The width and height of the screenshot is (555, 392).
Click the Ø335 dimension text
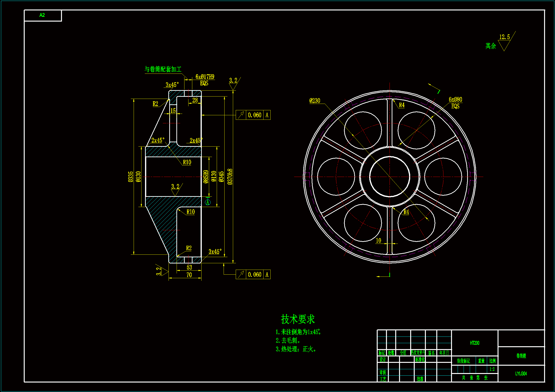point(131,177)
